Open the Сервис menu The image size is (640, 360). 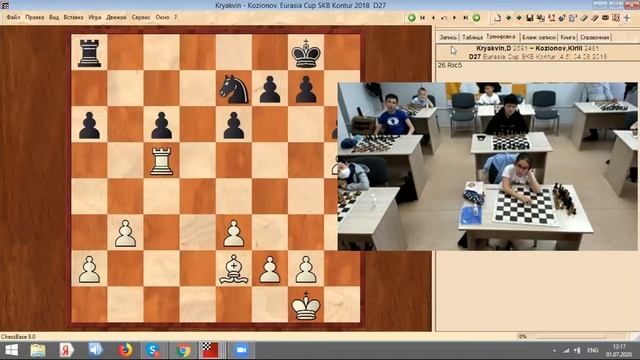click(x=141, y=18)
